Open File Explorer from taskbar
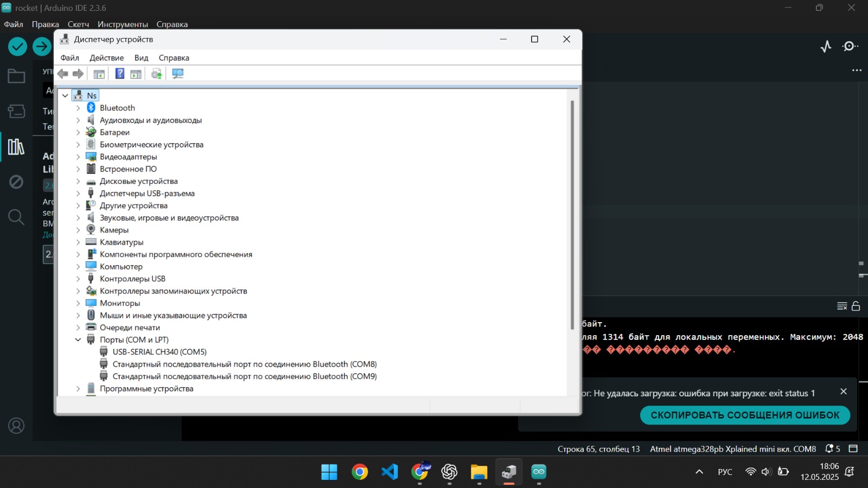This screenshot has height=488, width=868. tap(479, 472)
